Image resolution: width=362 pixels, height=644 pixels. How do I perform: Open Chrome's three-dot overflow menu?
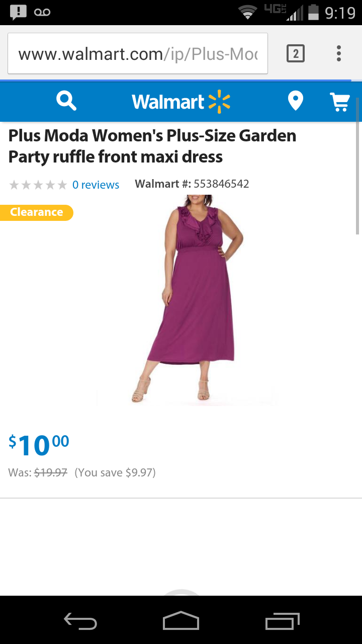pos(339,53)
